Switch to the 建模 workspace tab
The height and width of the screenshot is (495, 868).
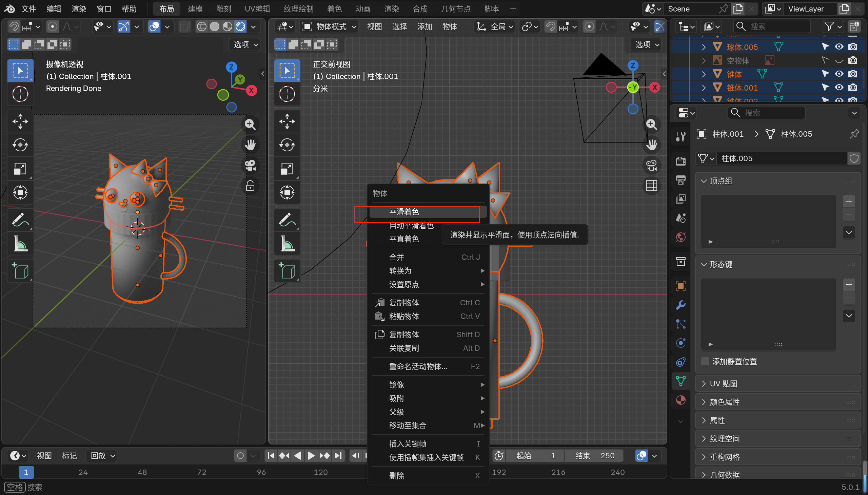[x=195, y=9]
